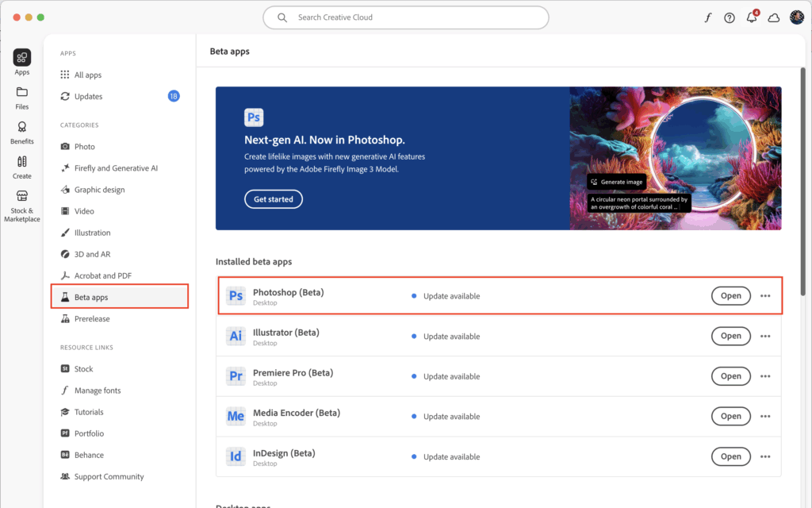Click Generate image chip in banner
This screenshot has width=812, height=508.
pos(617,182)
